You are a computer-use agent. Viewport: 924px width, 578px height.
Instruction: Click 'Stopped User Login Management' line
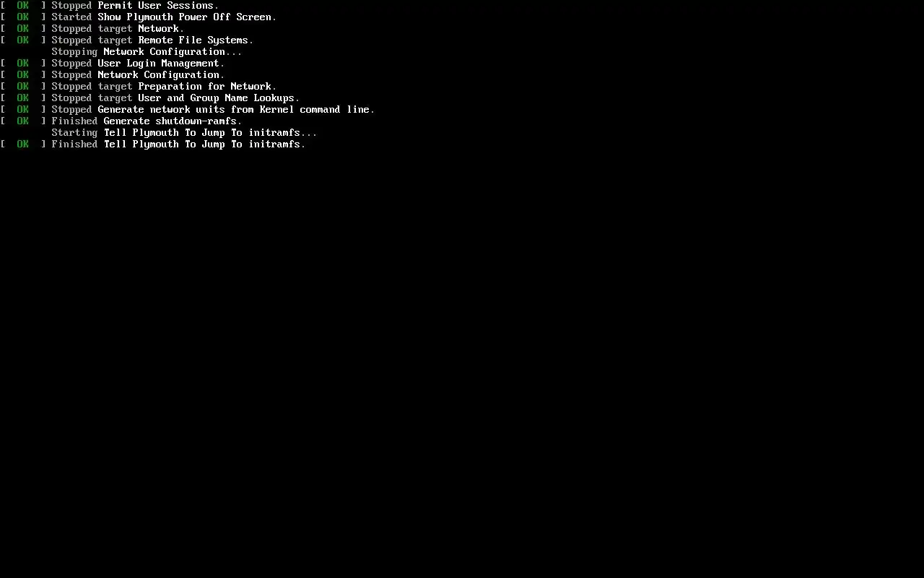[113, 63]
